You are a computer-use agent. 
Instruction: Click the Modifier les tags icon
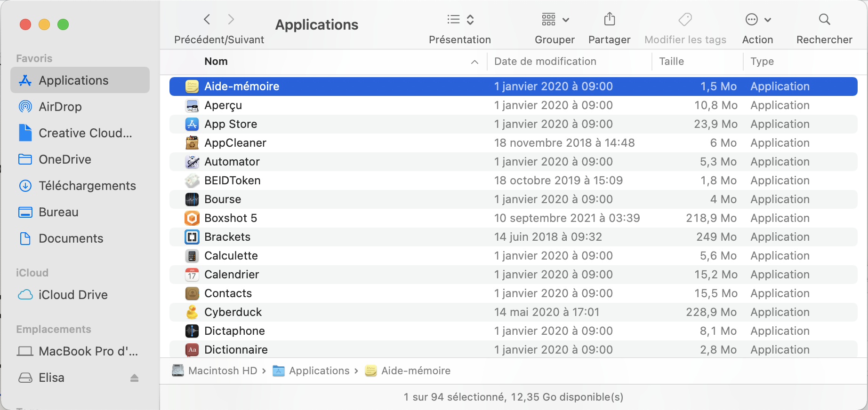pos(685,19)
